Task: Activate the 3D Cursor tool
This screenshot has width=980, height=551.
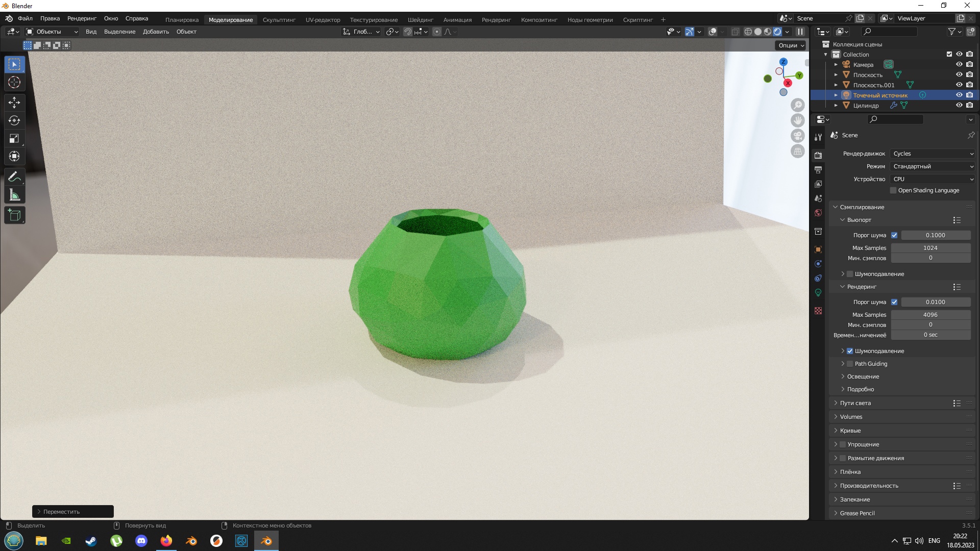Action: (x=14, y=82)
